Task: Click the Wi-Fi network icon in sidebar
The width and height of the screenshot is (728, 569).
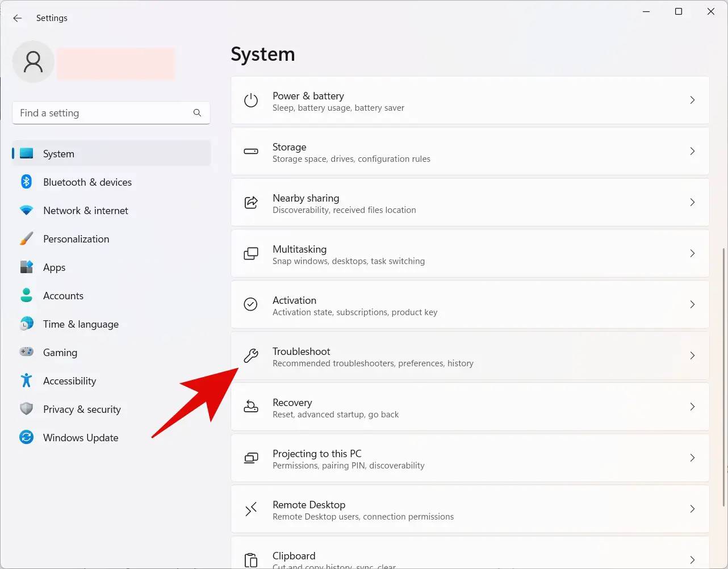Action: pyautogui.click(x=27, y=210)
